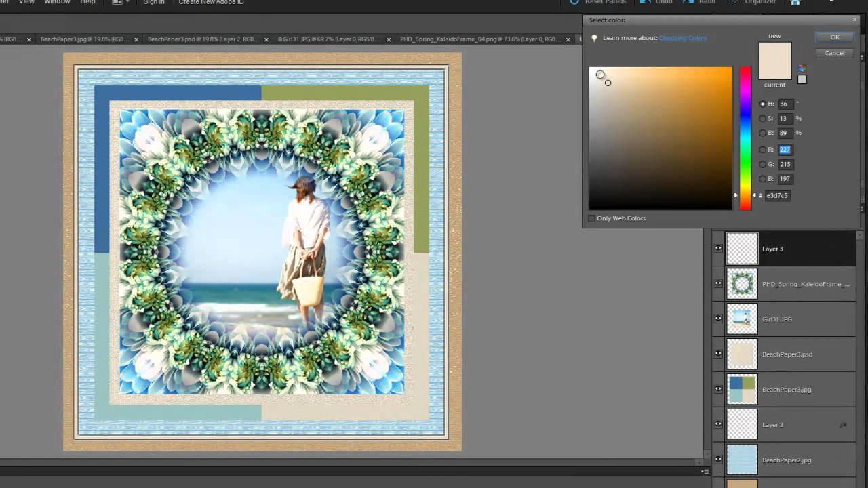Click the BeachPaper3.jpg layer thumbnail
The image size is (868, 488).
[x=742, y=390]
